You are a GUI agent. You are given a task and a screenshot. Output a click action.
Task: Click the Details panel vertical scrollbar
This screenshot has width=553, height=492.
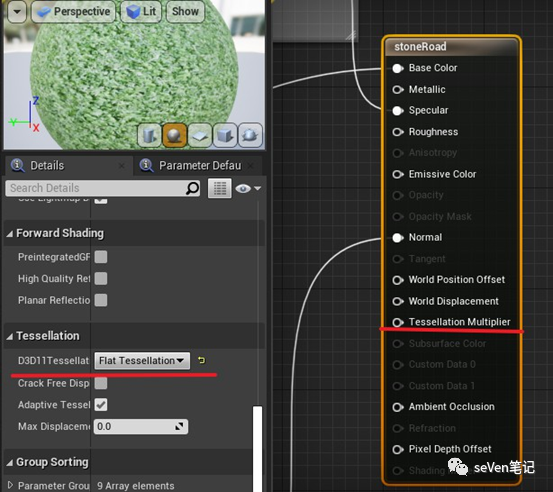[x=257, y=449]
